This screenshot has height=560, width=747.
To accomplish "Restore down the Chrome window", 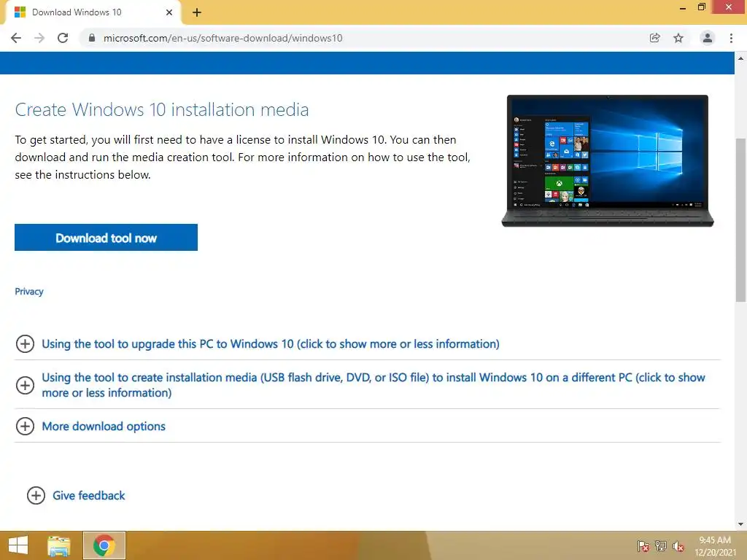I will pyautogui.click(x=701, y=7).
